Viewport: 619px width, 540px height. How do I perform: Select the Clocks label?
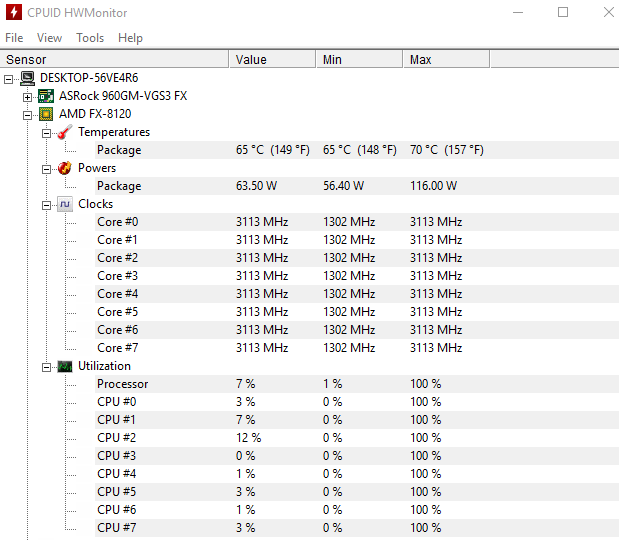96,204
